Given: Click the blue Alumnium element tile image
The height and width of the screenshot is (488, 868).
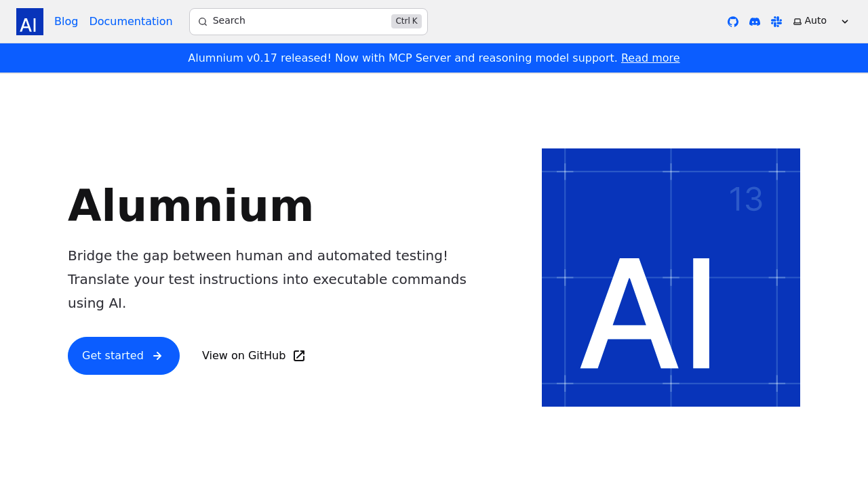Looking at the screenshot, I should coord(671,277).
